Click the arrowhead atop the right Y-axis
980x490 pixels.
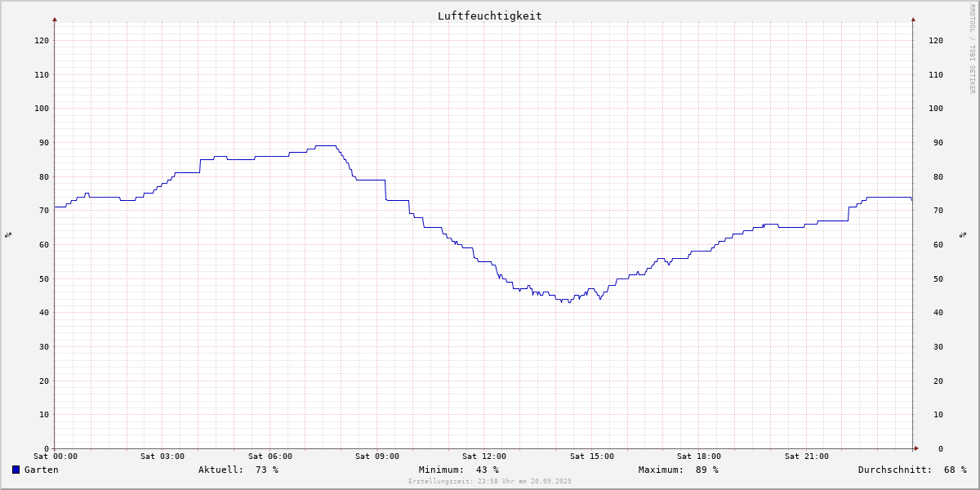pos(913,19)
